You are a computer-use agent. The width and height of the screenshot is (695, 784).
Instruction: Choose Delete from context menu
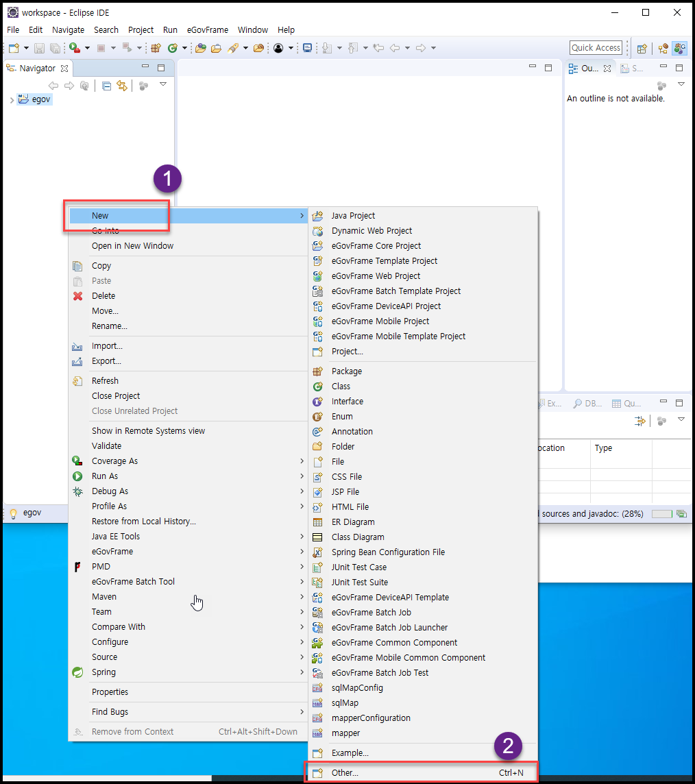pos(188,296)
